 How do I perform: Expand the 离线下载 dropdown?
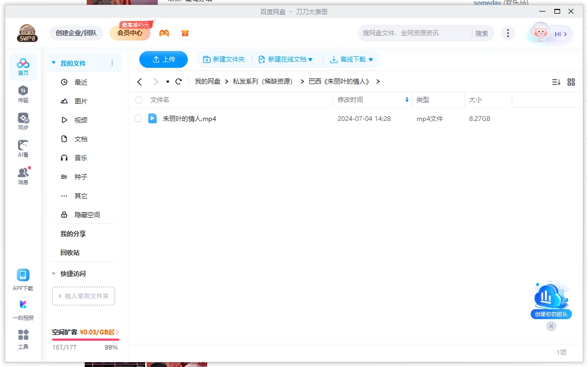tap(371, 59)
